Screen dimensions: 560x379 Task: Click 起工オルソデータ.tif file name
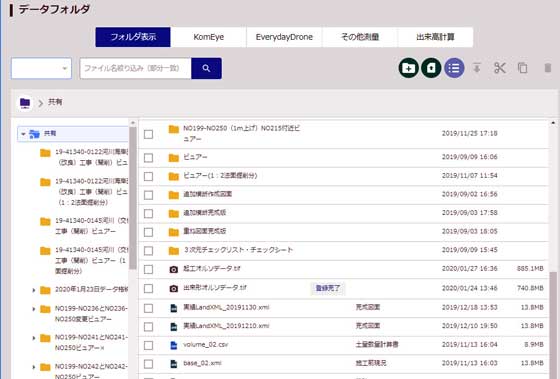pos(212,268)
